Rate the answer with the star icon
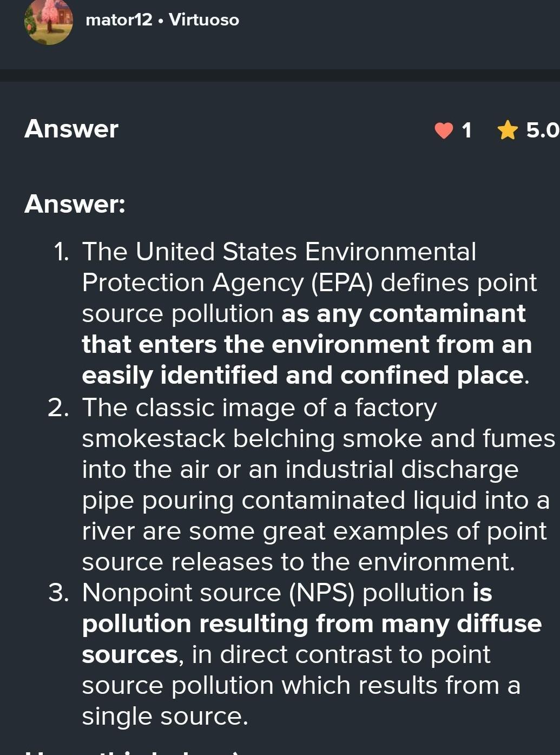The image size is (560, 755). coord(508,130)
